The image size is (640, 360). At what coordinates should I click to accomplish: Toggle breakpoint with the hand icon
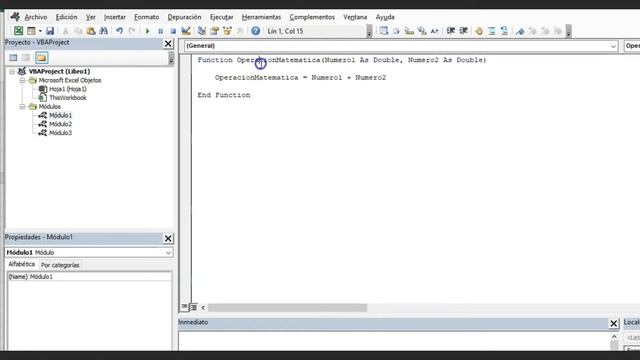click(479, 31)
